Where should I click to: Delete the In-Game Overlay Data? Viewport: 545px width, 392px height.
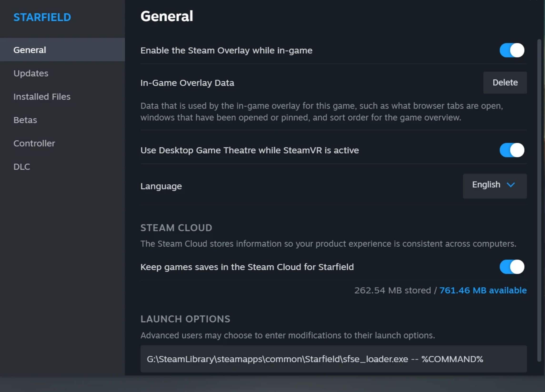[505, 83]
